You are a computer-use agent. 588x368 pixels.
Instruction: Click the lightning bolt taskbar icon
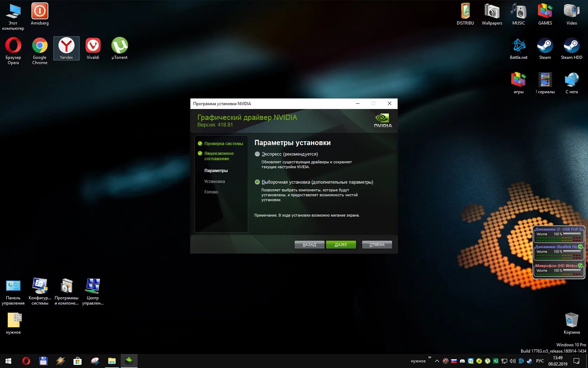(x=61, y=361)
